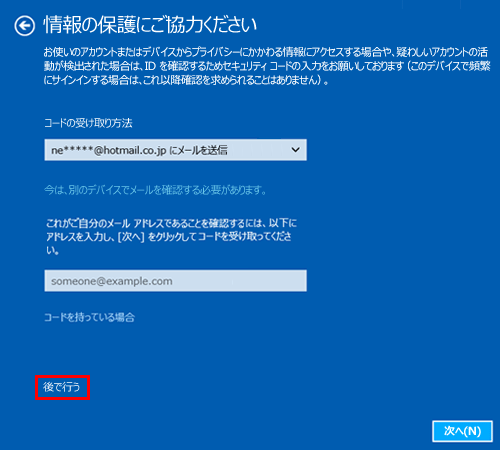Image resolution: width=500 pixels, height=450 pixels.
Task: Go back with the circled arrow icon
Action: click(x=24, y=26)
